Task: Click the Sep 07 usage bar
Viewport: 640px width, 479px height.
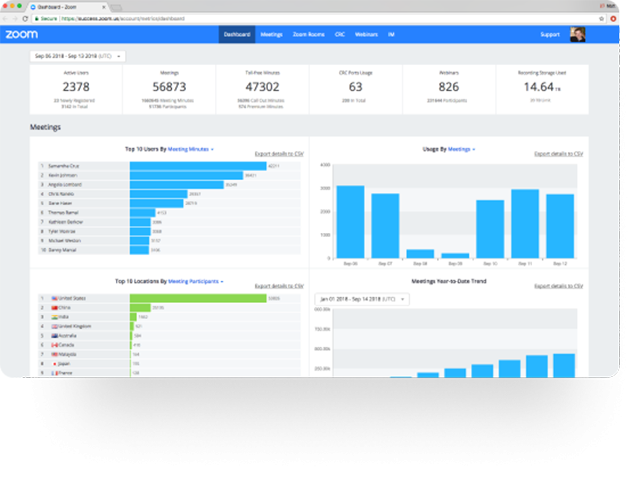Action: point(385,226)
